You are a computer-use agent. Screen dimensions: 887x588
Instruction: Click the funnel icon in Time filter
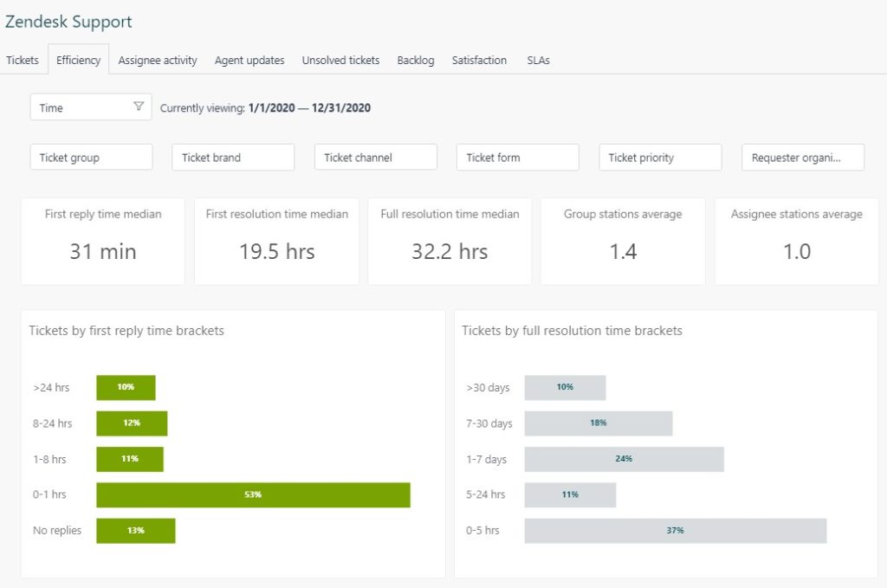[139, 107]
